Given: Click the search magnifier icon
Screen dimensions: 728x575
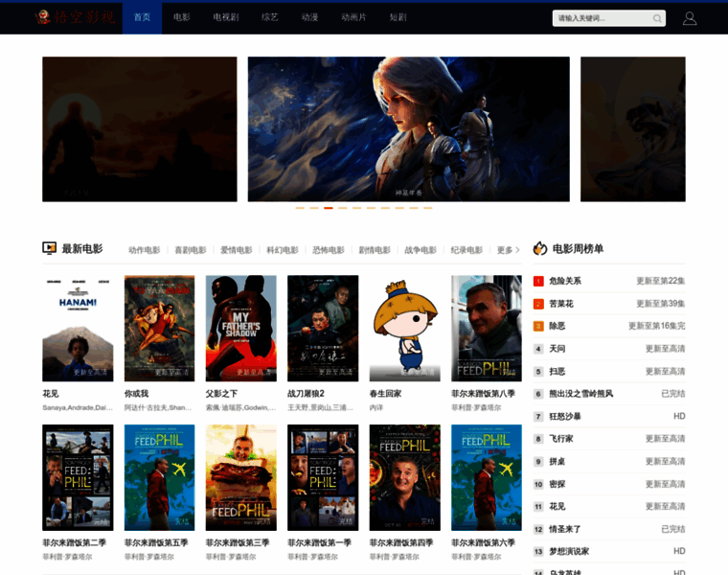Looking at the screenshot, I should (657, 18).
